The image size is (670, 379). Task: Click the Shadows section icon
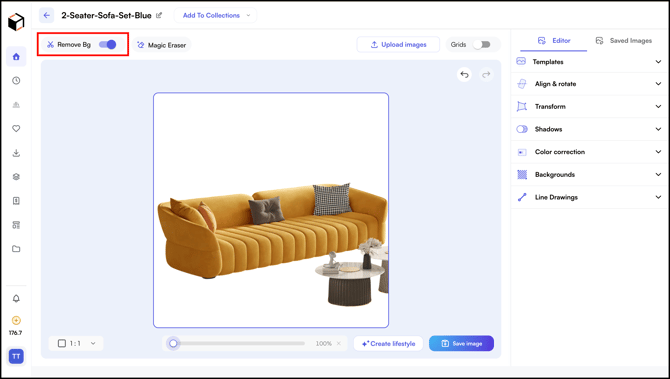pos(522,129)
